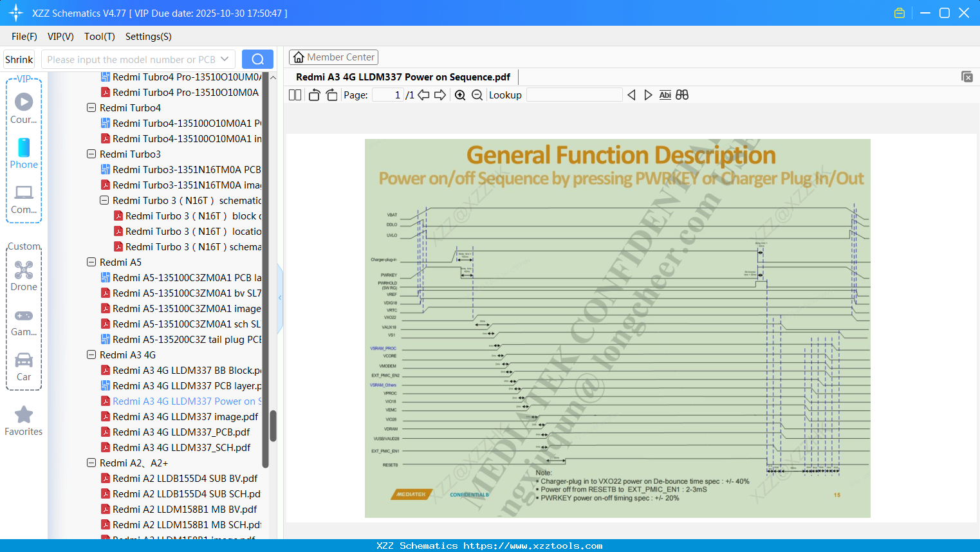Rotate page clockwise

tap(331, 95)
